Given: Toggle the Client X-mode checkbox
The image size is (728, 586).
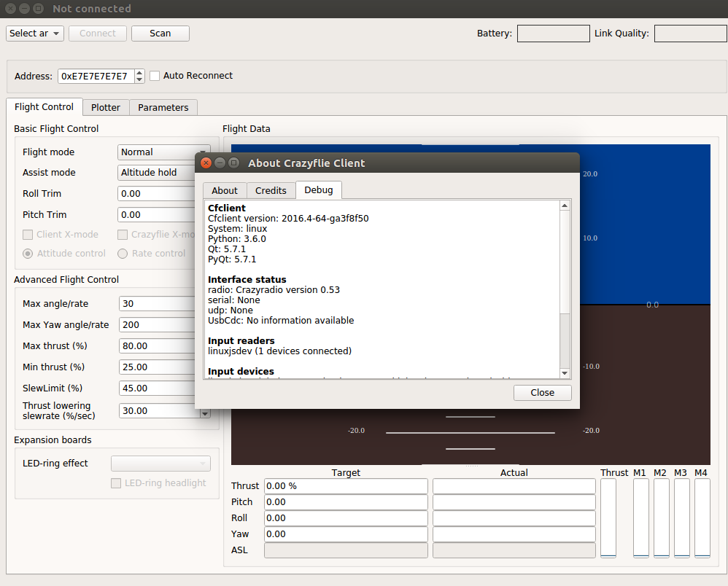Looking at the screenshot, I should (x=28, y=235).
